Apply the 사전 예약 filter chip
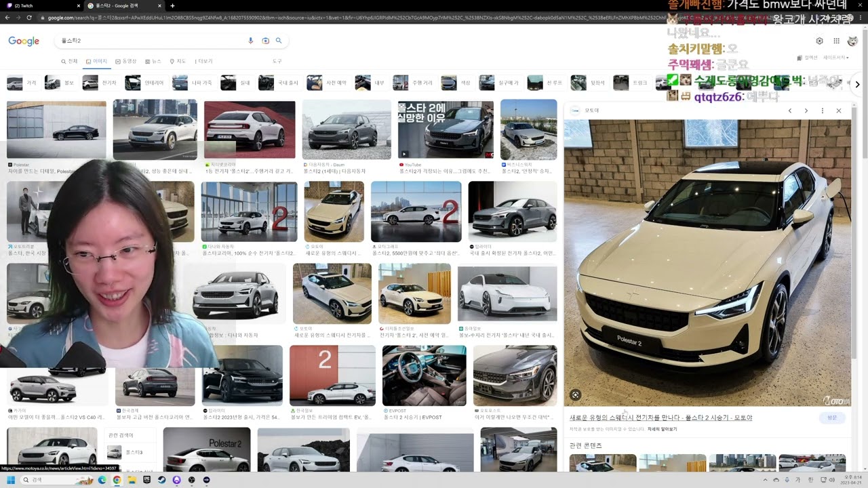868x488 pixels. [328, 83]
